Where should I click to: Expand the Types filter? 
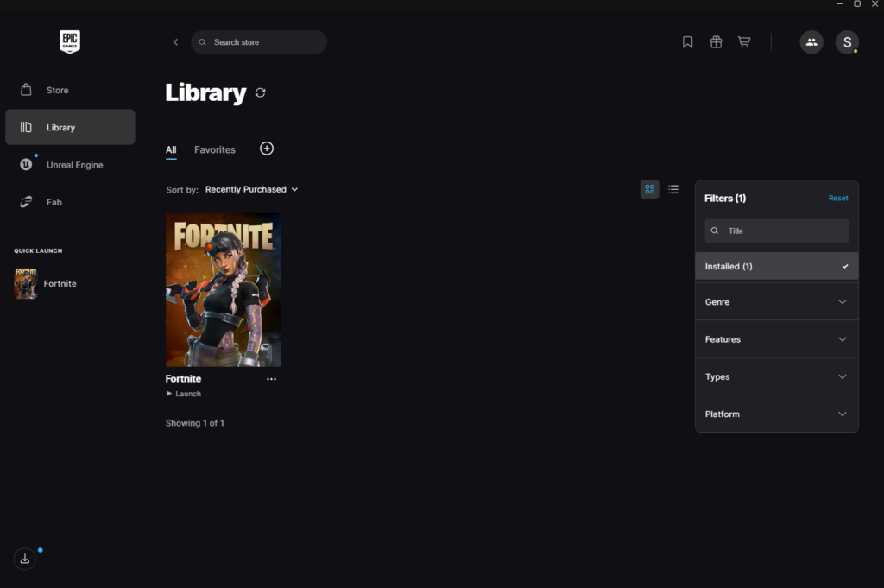pyautogui.click(x=776, y=376)
